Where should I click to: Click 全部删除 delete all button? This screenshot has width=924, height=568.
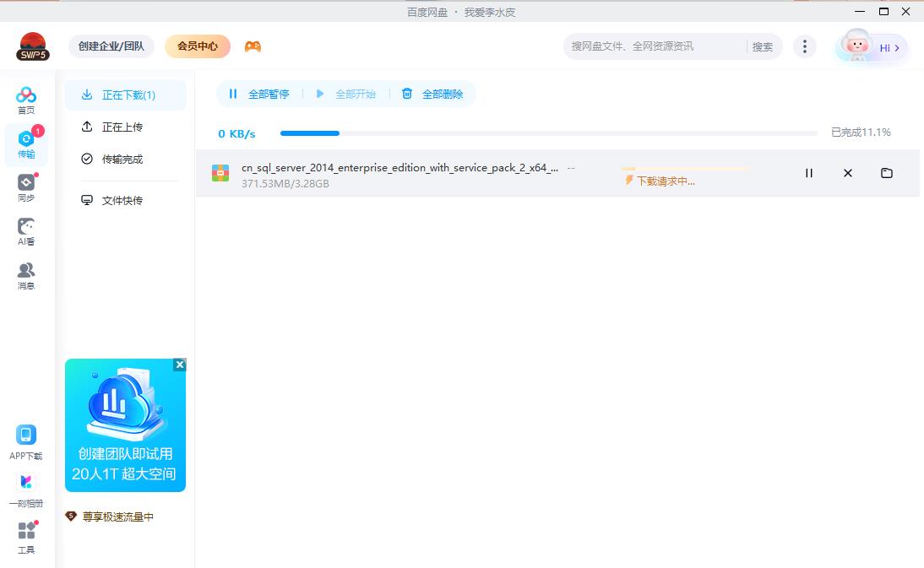coord(432,95)
